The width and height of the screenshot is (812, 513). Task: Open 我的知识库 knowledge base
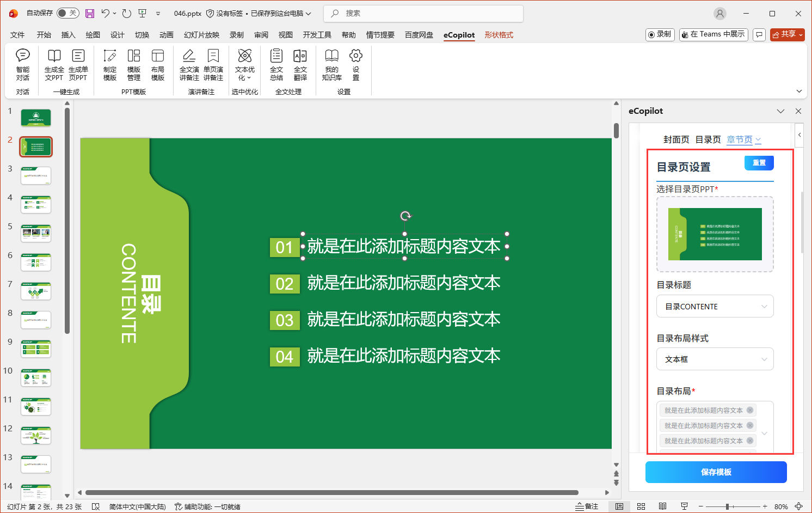click(x=331, y=65)
